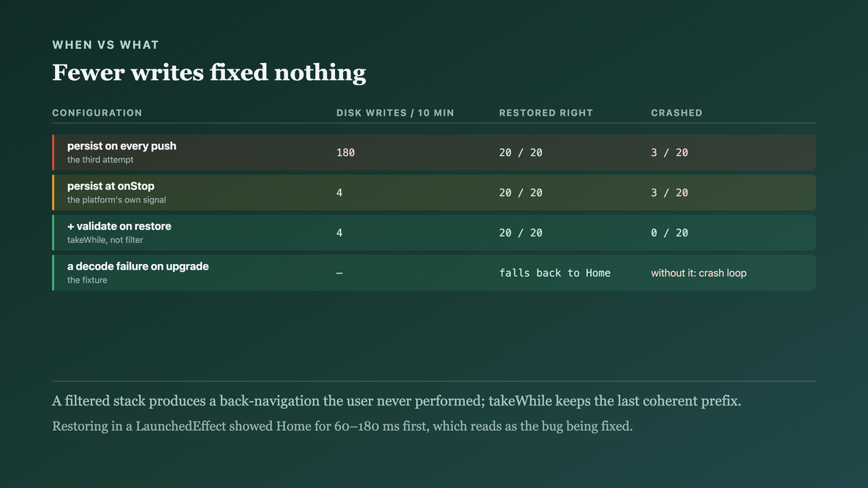
Task: Select 'persist at onStop' row label
Action: point(111,186)
